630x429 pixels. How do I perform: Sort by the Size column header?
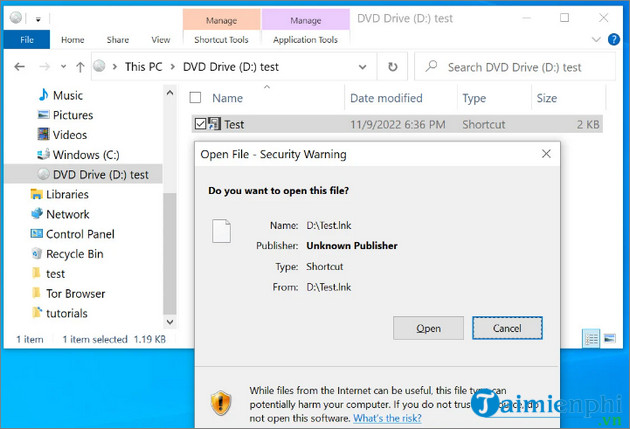[547, 98]
